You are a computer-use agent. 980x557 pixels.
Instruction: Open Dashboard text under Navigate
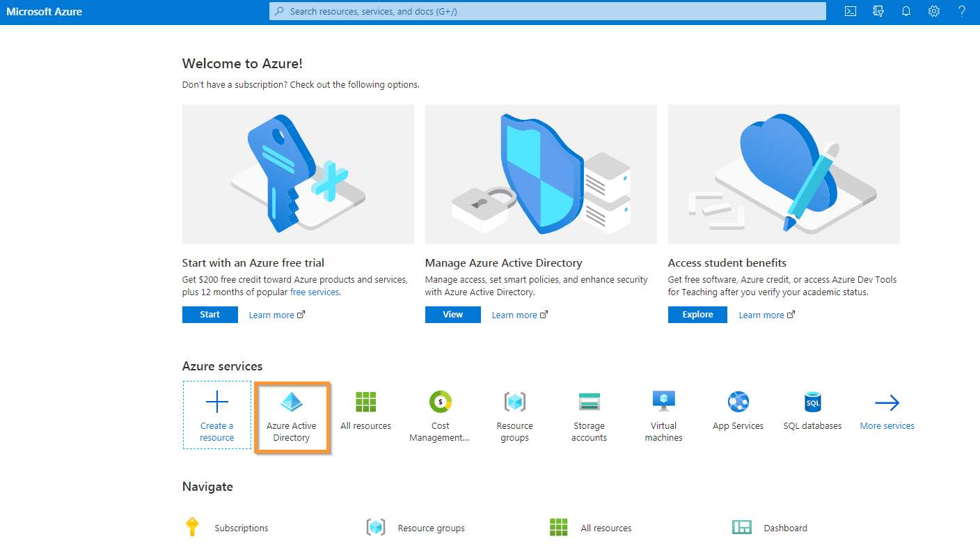tap(786, 528)
